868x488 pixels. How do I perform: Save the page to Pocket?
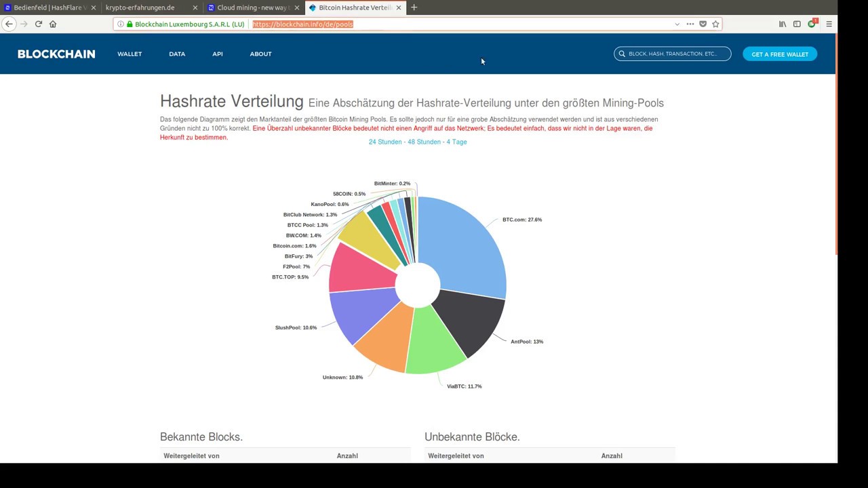point(703,24)
